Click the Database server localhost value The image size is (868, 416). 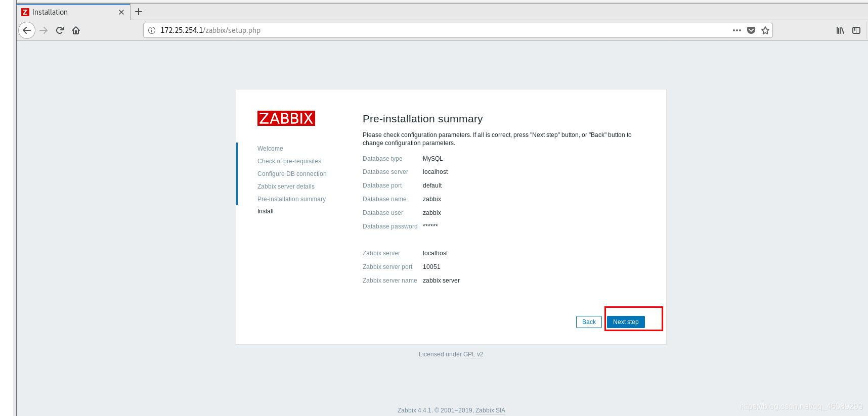(436, 172)
